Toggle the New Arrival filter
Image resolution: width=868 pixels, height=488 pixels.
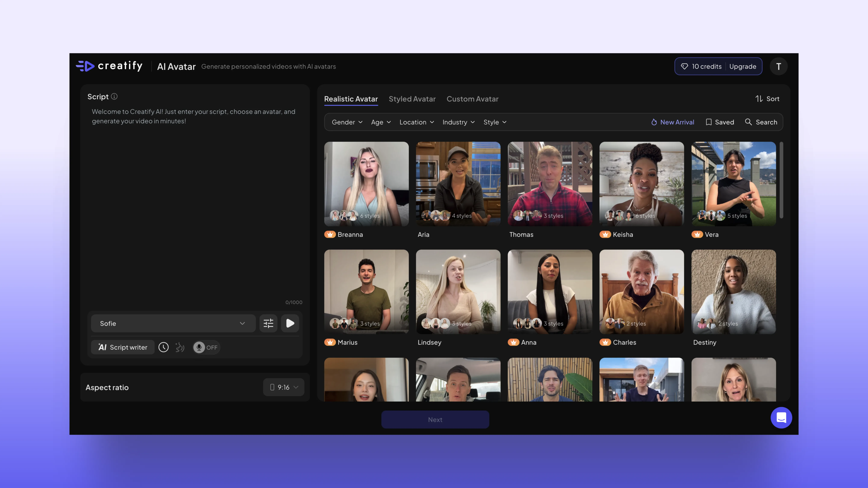point(673,122)
